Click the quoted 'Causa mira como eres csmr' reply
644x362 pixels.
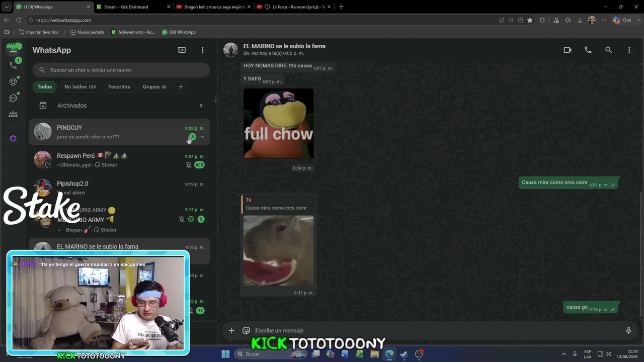click(x=278, y=204)
